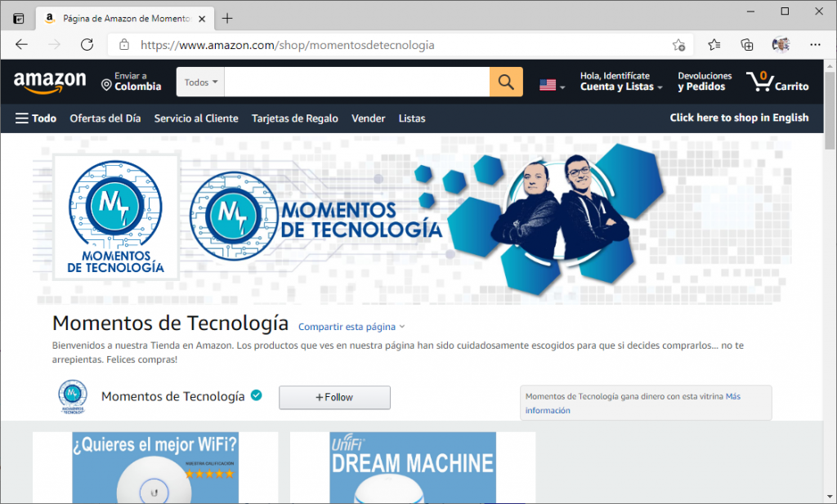The width and height of the screenshot is (837, 504).
Task: Click into the Amazon search field
Action: coord(356,83)
